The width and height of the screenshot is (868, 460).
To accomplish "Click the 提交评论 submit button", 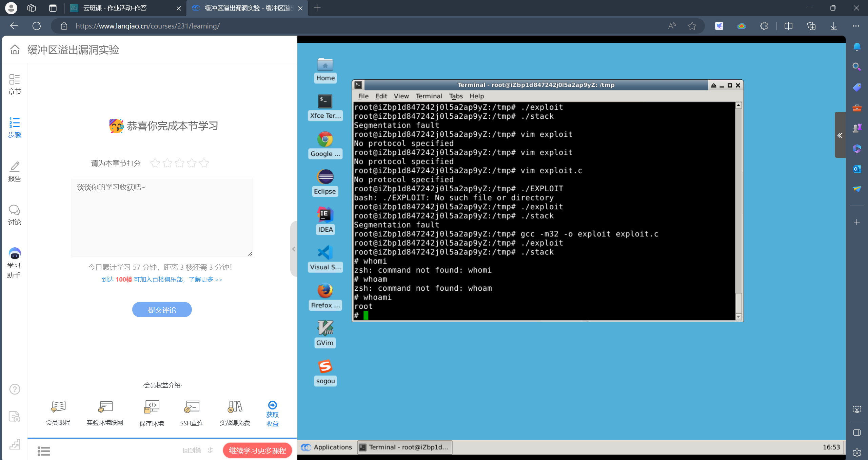I will [162, 310].
